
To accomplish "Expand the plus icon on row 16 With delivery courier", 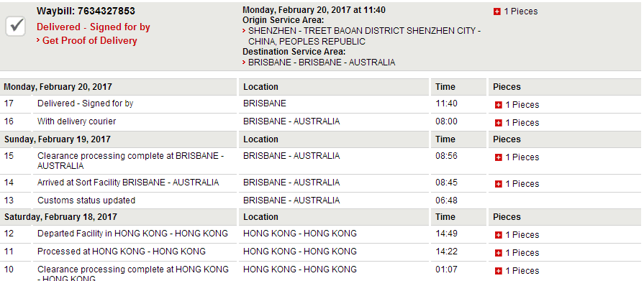I will pyautogui.click(x=498, y=123).
